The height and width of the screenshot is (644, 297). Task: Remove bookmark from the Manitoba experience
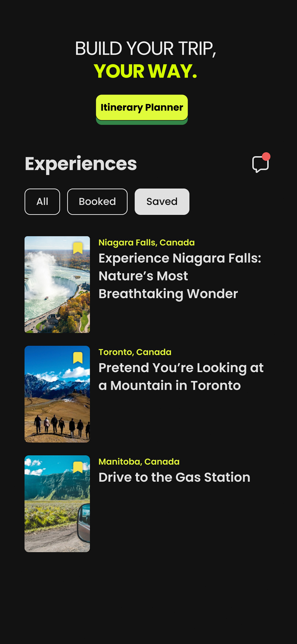point(78,467)
